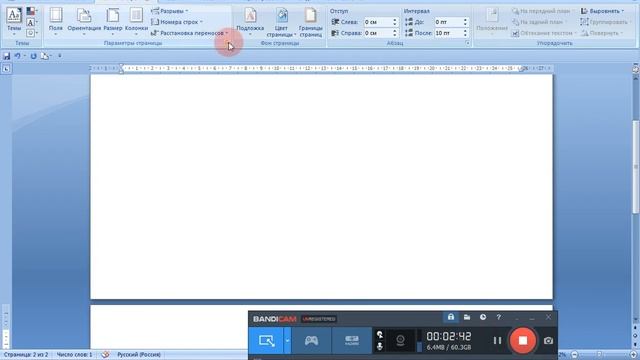Viewport: 640px width, 360px height.
Task: Open theme effects dropdown
Action: pyautogui.click(x=31, y=33)
